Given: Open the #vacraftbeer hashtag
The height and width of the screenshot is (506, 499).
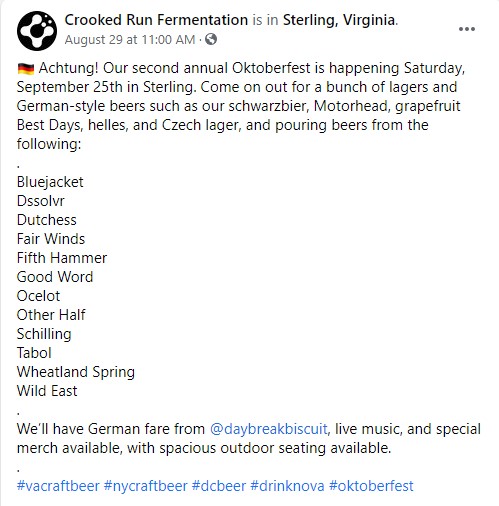Looking at the screenshot, I should click(58, 486).
